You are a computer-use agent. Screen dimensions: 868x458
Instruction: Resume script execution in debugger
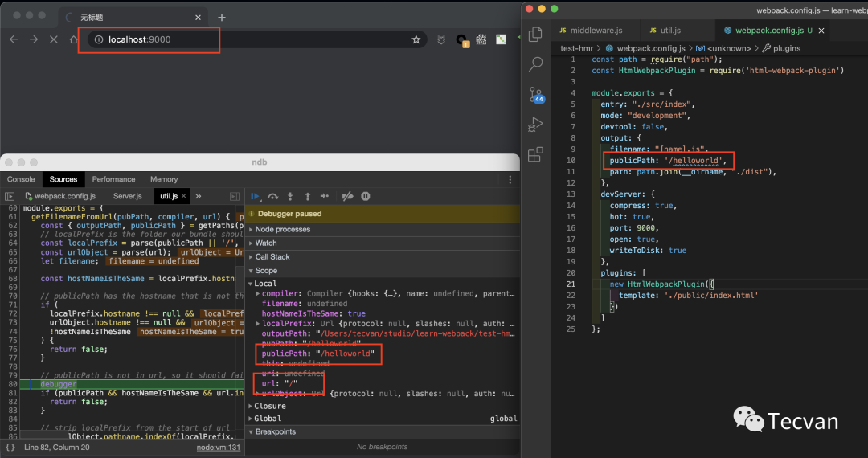(256, 196)
